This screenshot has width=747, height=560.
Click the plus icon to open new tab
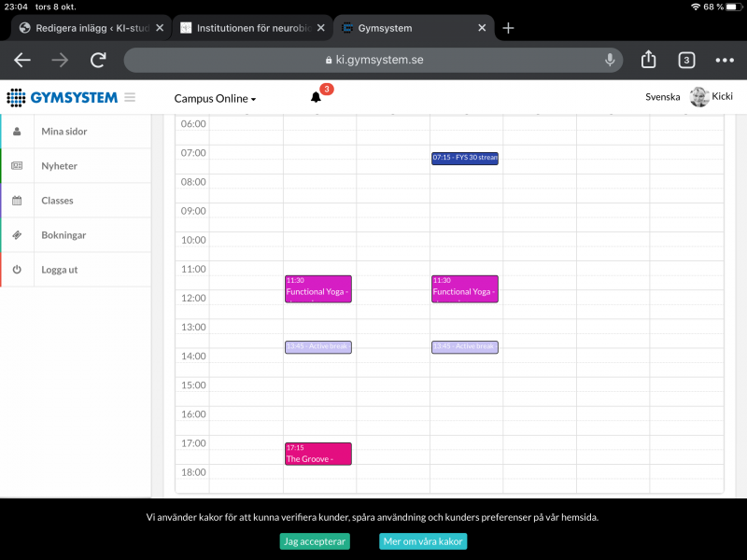508,28
